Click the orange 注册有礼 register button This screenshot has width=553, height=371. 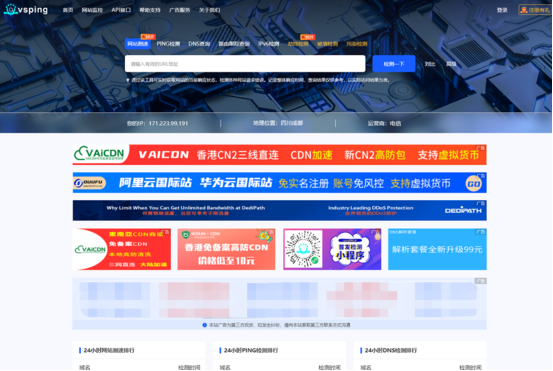click(x=535, y=10)
